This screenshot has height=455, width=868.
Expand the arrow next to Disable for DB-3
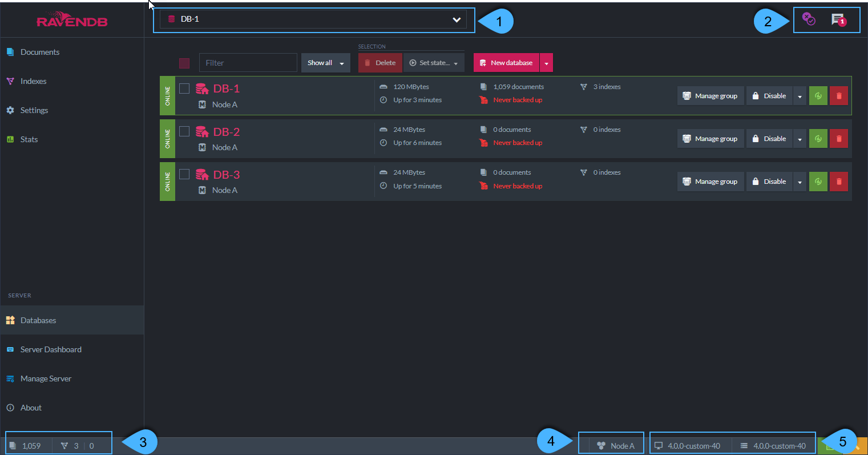click(800, 182)
